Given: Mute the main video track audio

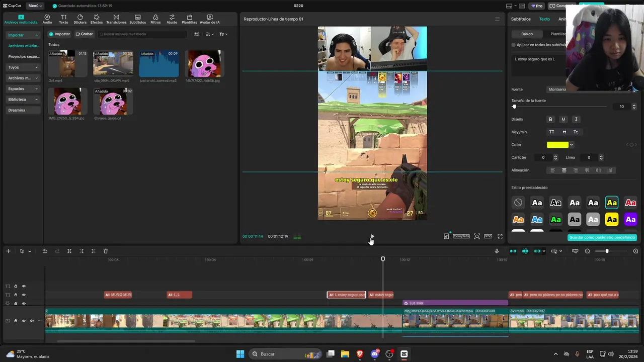Looking at the screenshot, I should pyautogui.click(x=32, y=321).
